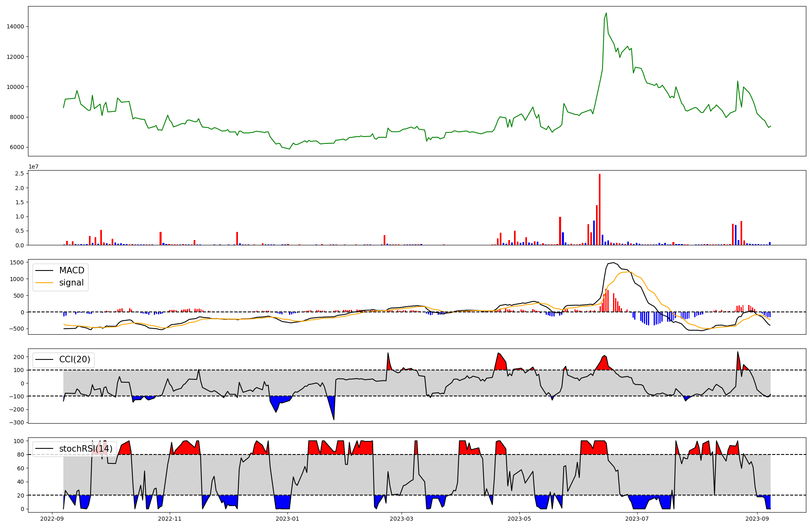Click the highest peak of green price line
The height and width of the screenshot is (528, 812).
[x=606, y=13]
